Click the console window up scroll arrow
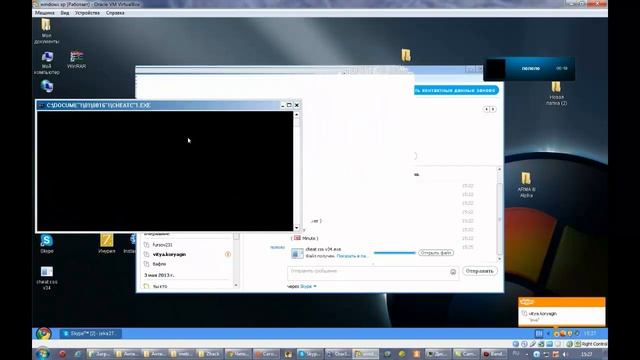The width and height of the screenshot is (640, 360). pyautogui.click(x=297, y=115)
